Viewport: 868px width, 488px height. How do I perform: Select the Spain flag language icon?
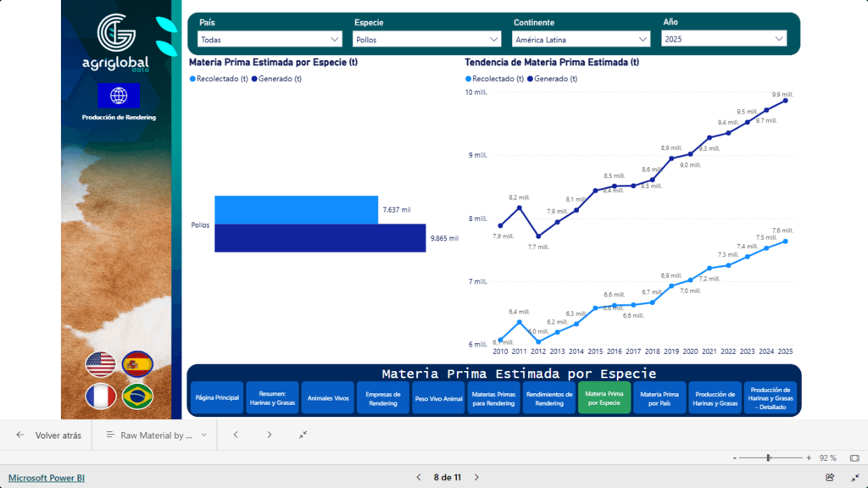pos(137,364)
